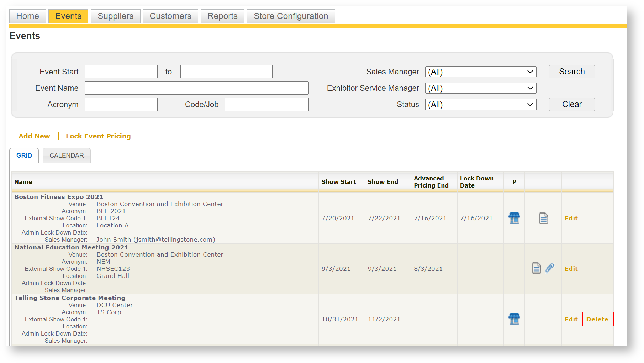Click paperclip attachment icon for National Education Meeting

[550, 268]
